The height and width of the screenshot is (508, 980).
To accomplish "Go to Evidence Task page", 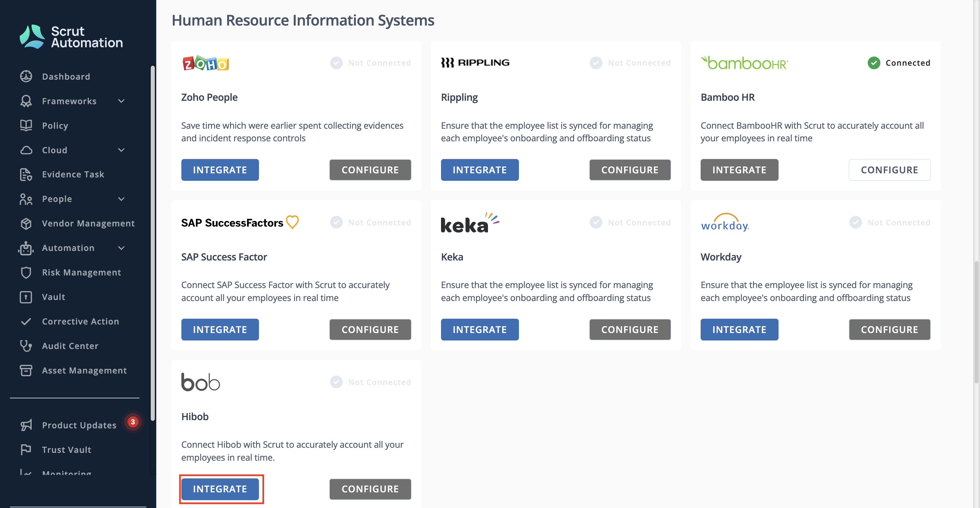I will [x=73, y=174].
